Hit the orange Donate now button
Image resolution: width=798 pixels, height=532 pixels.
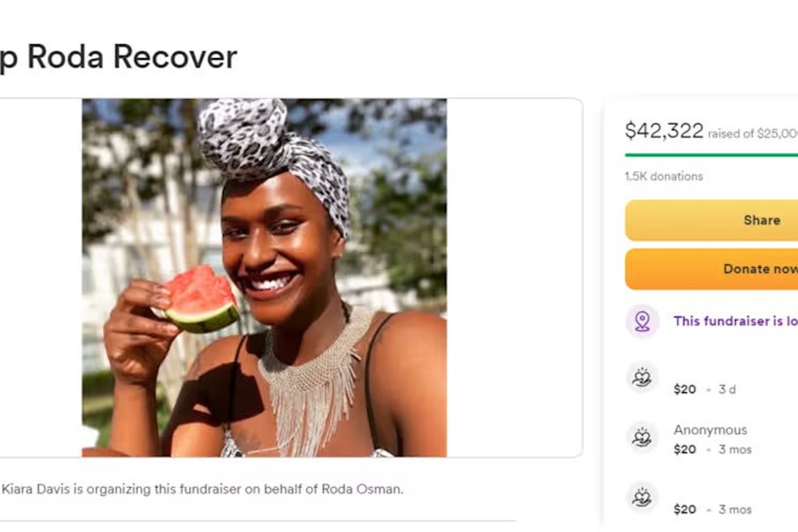coord(712,269)
